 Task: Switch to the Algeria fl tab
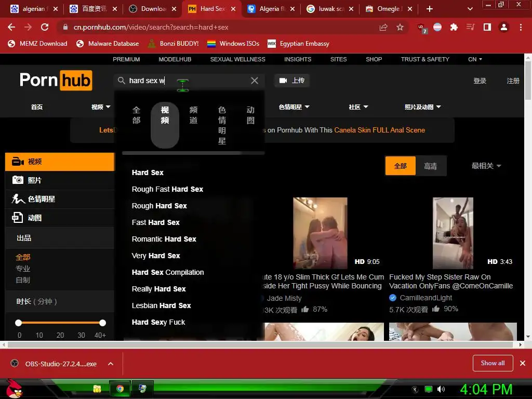pos(271,9)
